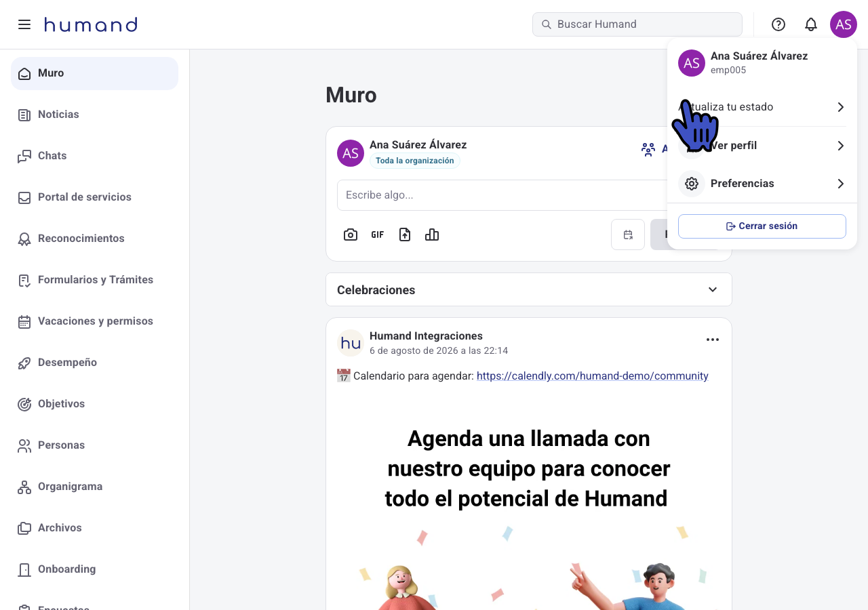Click the Vacaciones y permisos calendar icon

[24, 321]
